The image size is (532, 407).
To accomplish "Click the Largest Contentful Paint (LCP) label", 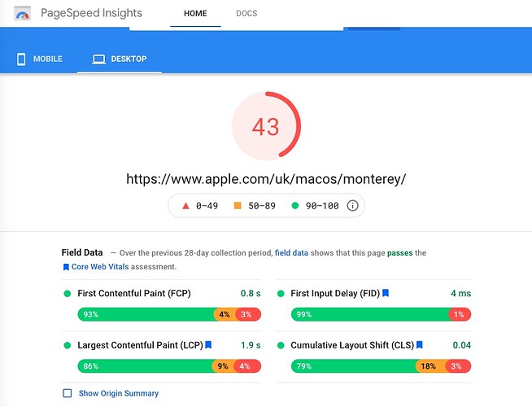I will [140, 345].
